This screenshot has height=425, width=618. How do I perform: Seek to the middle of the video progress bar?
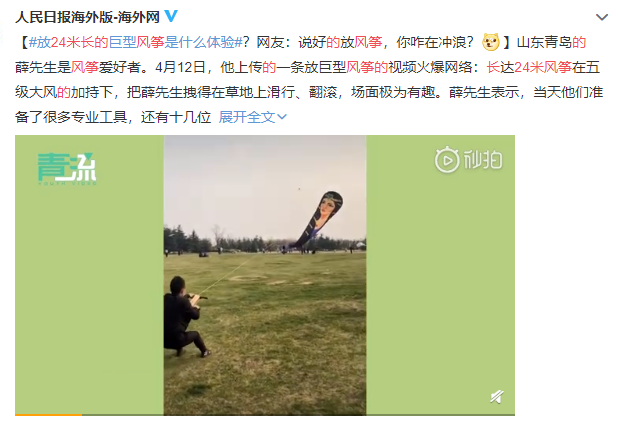pyautogui.click(x=265, y=414)
